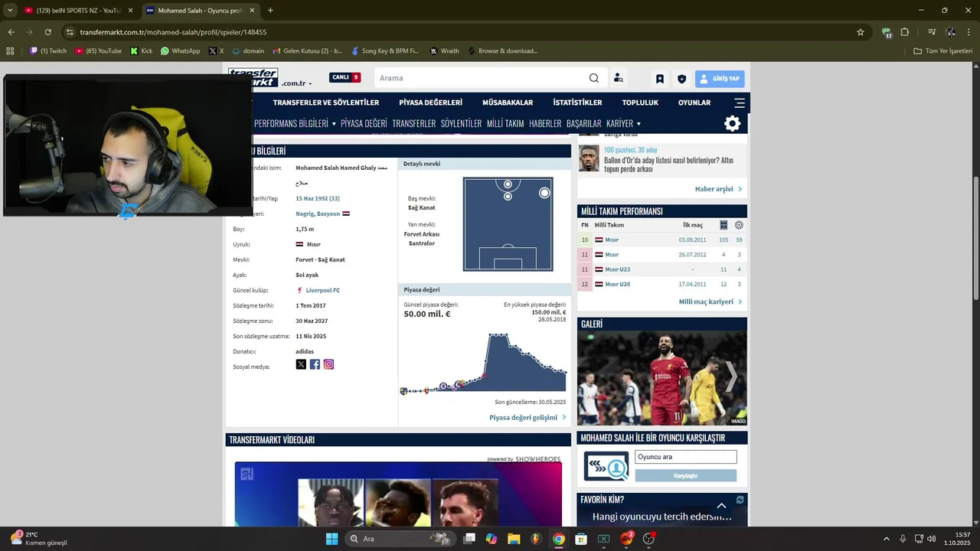Open Salah's Facebook social media icon
The height and width of the screenshot is (551, 980).
point(315,364)
